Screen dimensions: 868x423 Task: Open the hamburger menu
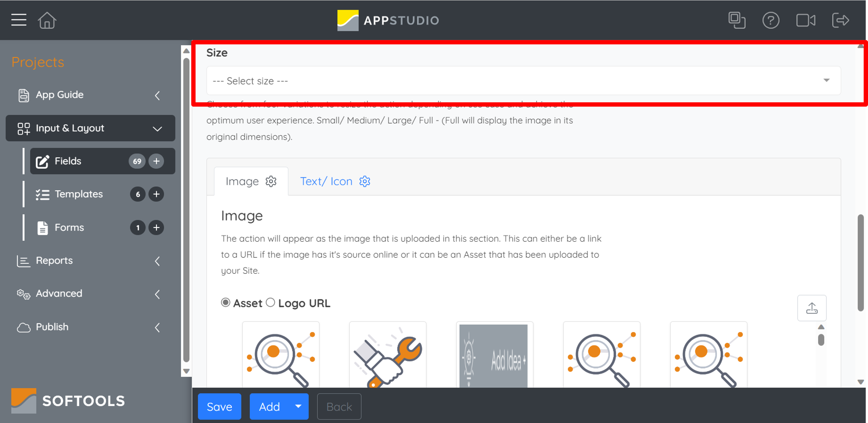19,20
